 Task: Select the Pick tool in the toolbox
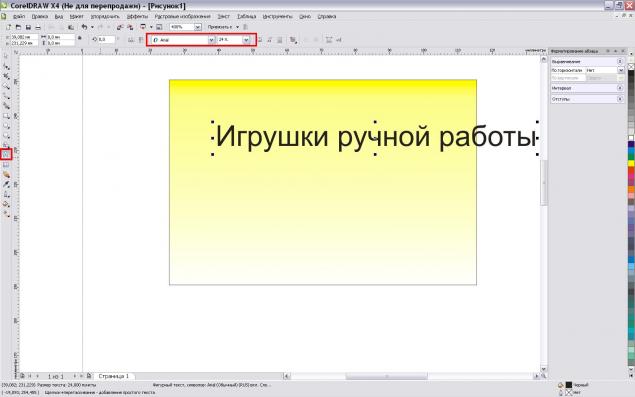click(6, 56)
